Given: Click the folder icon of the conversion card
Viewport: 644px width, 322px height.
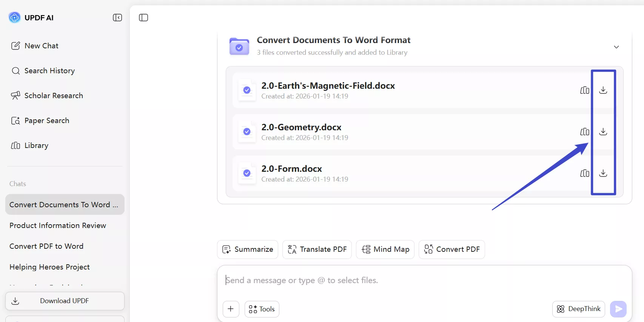Looking at the screenshot, I should coord(239,46).
